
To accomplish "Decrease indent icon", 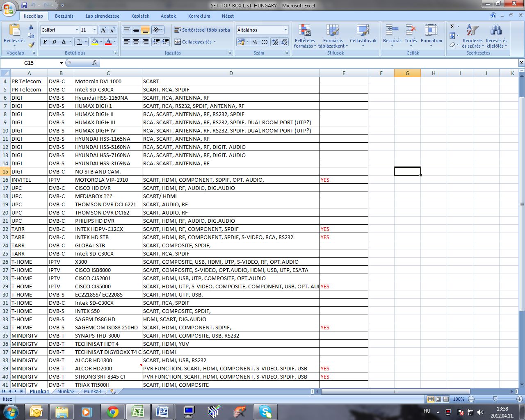I will 156,42.
